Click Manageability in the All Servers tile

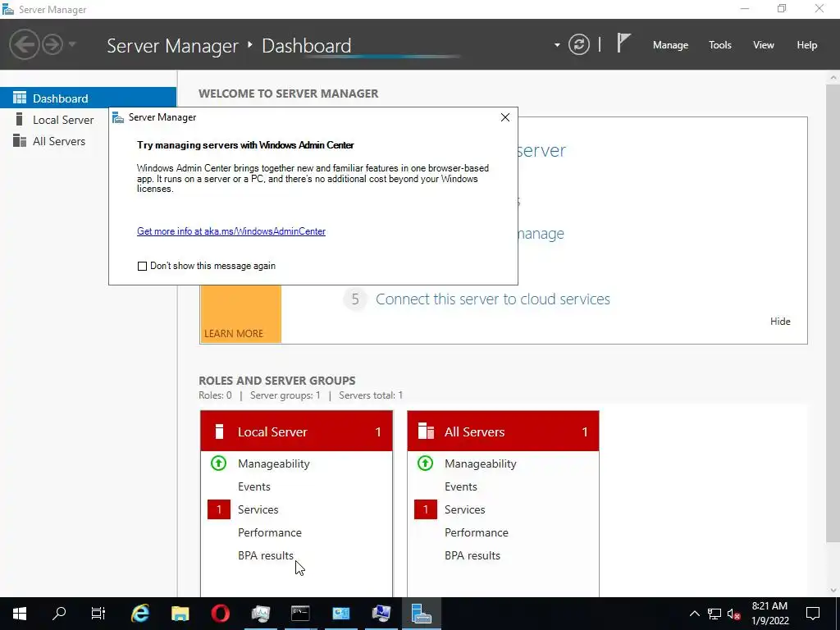coord(481,463)
